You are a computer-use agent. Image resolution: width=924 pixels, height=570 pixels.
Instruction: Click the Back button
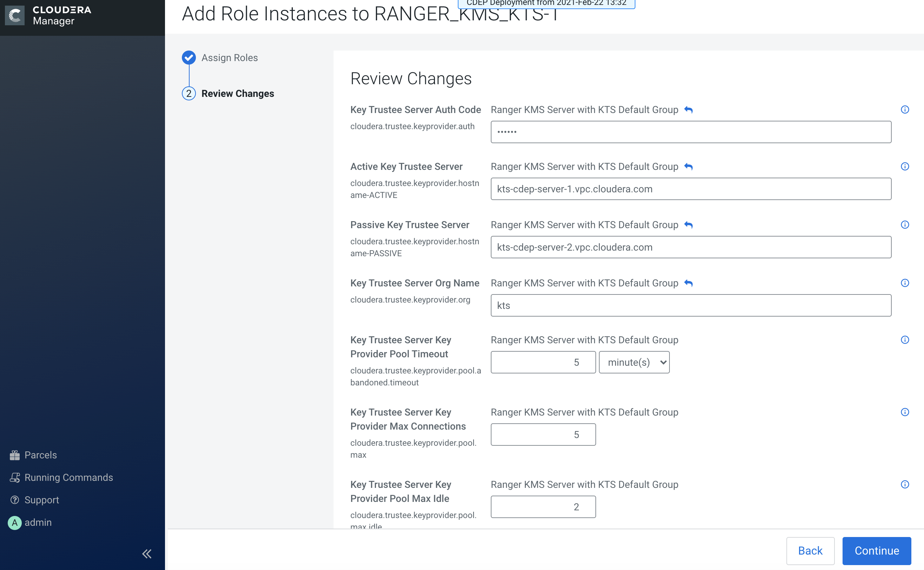810,550
